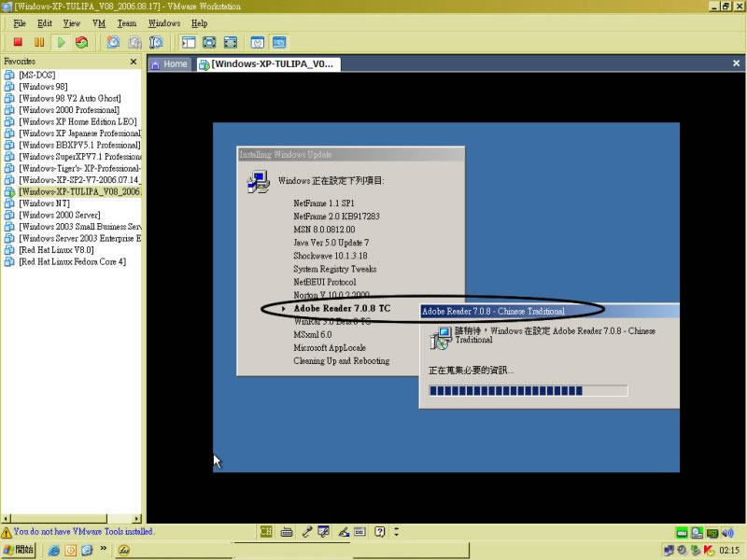This screenshot has width=747, height=560.
Task: Switch to the Home tab
Action: pos(170,64)
